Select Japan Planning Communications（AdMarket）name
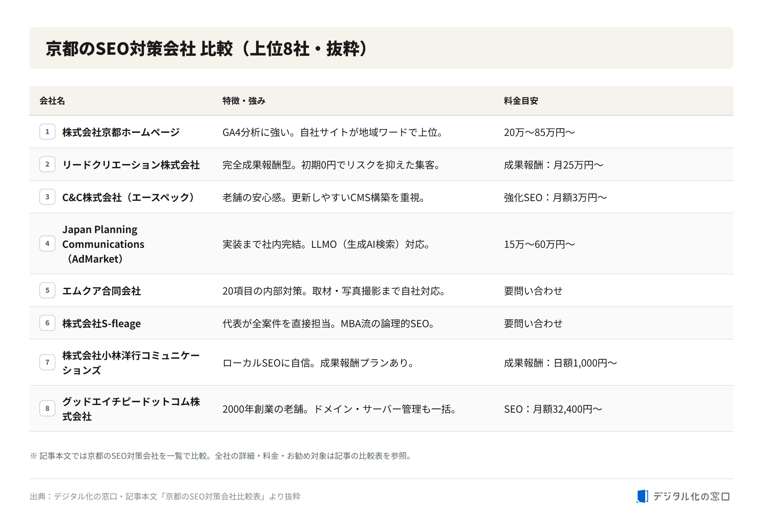Image resolution: width=763 pixels, height=532 pixels. click(103, 244)
